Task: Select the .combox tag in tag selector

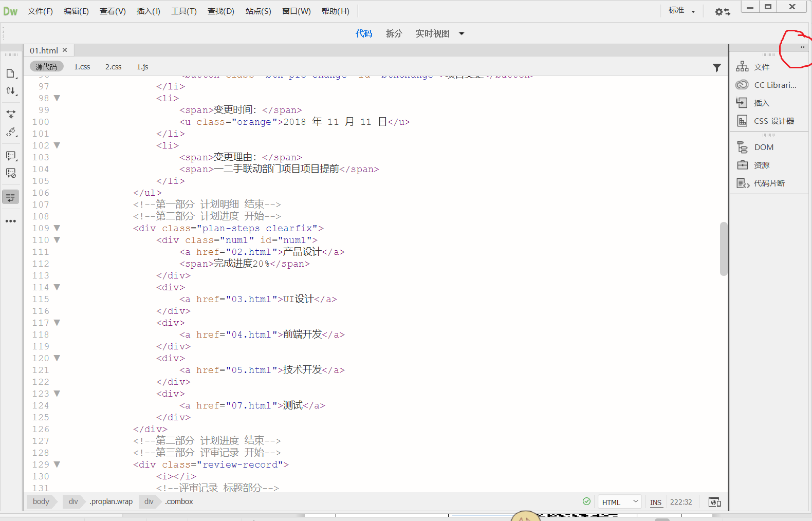Action: tap(179, 501)
